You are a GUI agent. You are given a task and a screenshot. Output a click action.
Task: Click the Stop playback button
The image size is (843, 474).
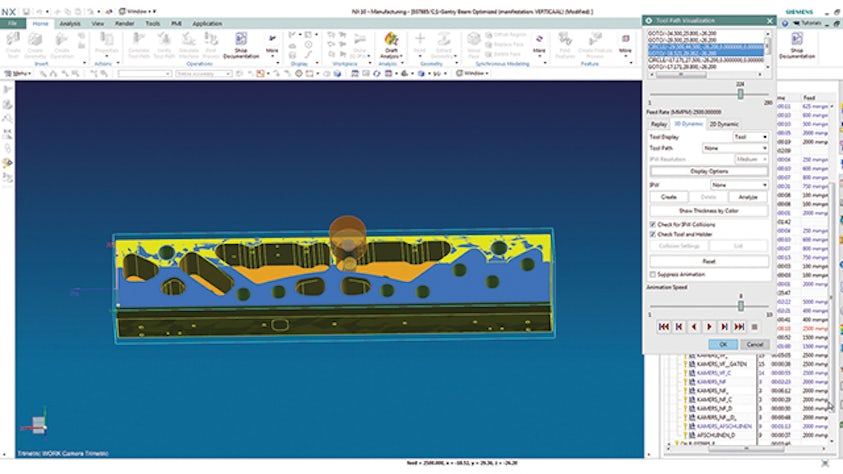click(x=754, y=326)
